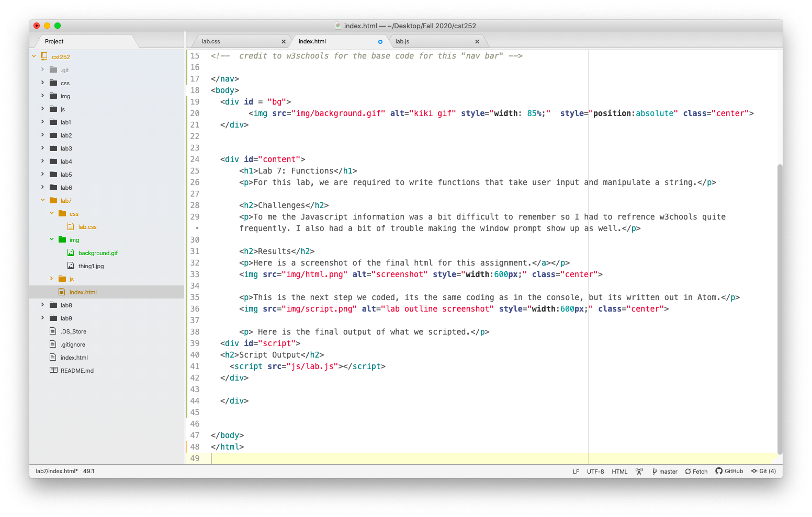Click the Git commit icon beside Git (4)
Viewport: 812px width, 517px height.
(x=754, y=471)
